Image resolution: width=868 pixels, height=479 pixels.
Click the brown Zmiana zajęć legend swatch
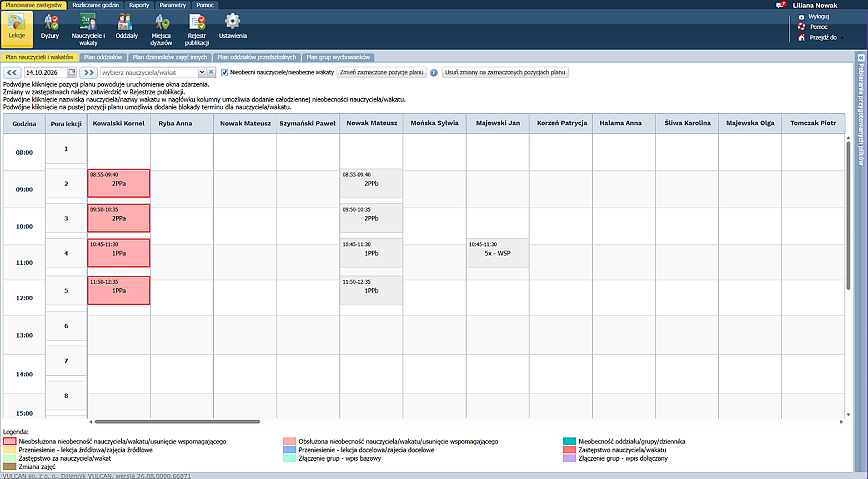(x=9, y=467)
